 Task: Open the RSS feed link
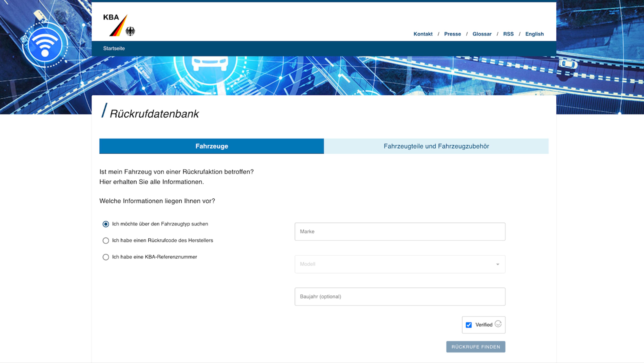tap(508, 34)
